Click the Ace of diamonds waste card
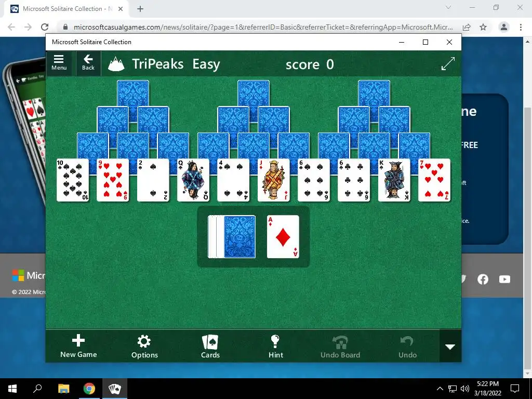This screenshot has height=399, width=532. (283, 237)
